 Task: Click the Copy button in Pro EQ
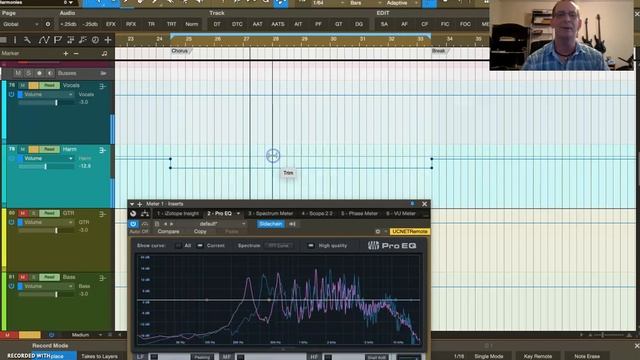click(x=200, y=232)
